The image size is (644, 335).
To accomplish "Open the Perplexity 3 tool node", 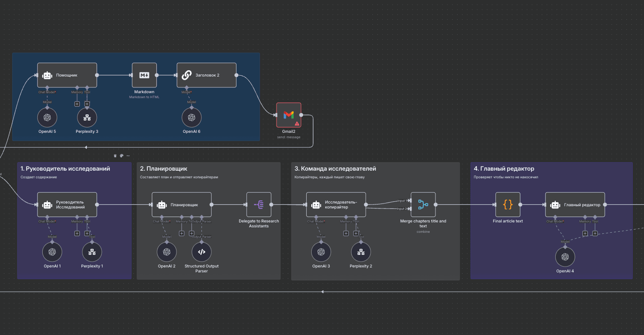I will click(x=86, y=117).
